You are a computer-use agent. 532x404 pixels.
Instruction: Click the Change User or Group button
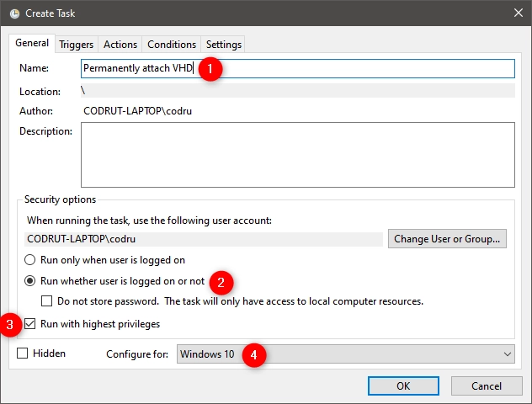pyautogui.click(x=447, y=239)
